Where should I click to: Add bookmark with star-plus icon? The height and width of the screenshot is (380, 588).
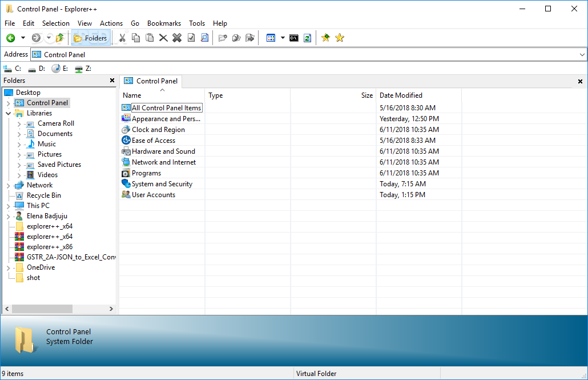[x=326, y=38]
